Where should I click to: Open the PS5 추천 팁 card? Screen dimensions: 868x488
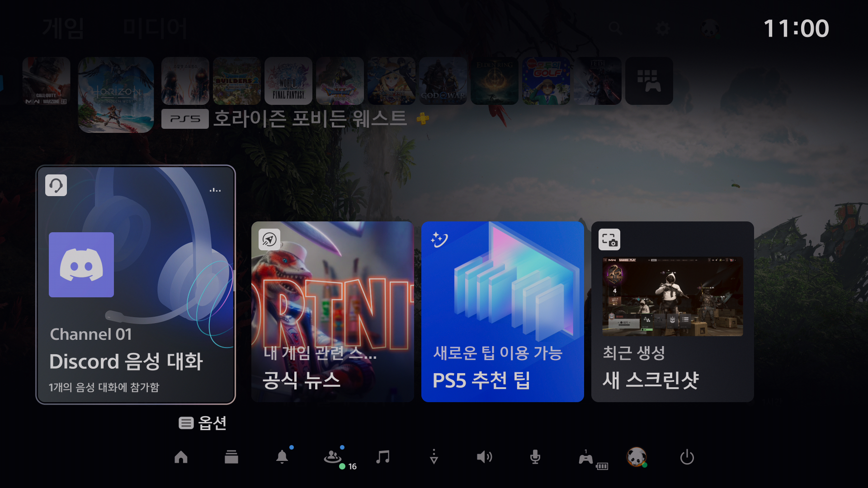[x=503, y=312]
